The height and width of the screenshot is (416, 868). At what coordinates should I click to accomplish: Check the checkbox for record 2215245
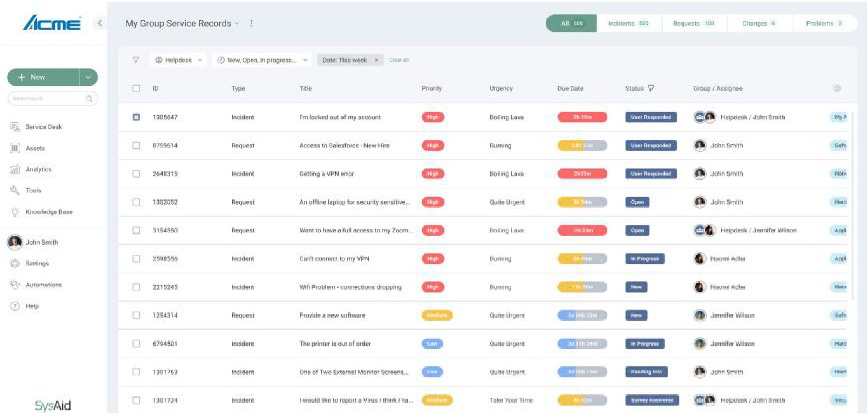click(136, 287)
